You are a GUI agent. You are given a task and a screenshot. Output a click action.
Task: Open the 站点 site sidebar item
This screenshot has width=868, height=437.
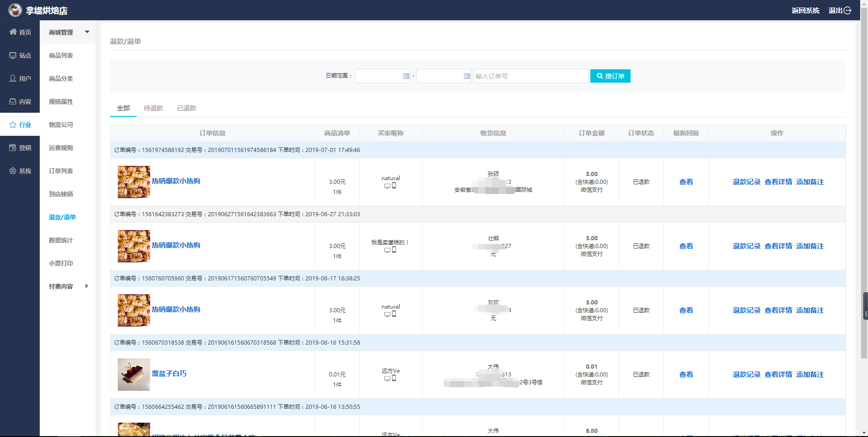pyautogui.click(x=20, y=55)
